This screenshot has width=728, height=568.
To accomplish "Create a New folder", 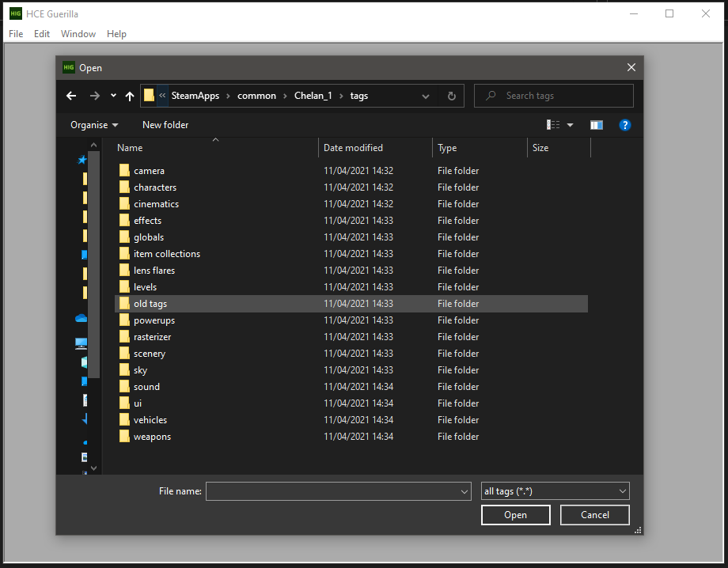I will click(165, 125).
